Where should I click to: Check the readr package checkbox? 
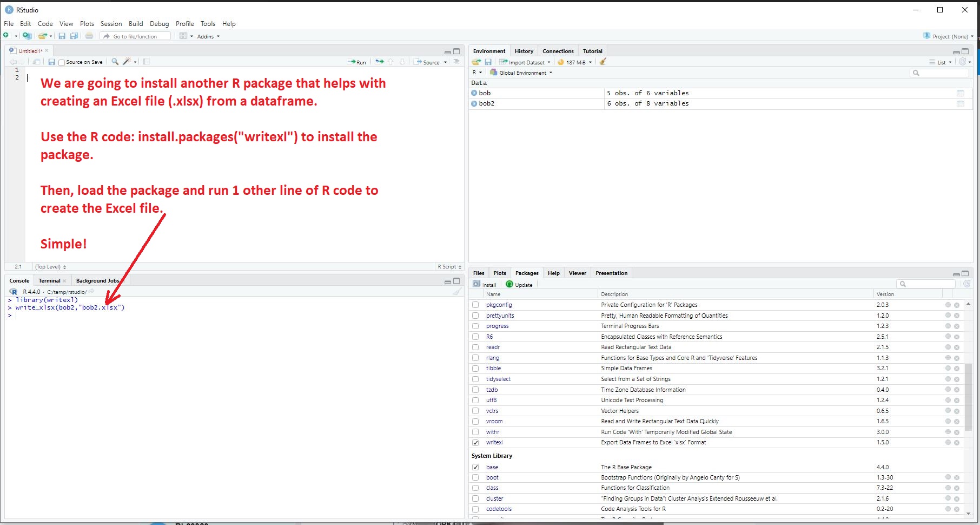click(x=475, y=347)
